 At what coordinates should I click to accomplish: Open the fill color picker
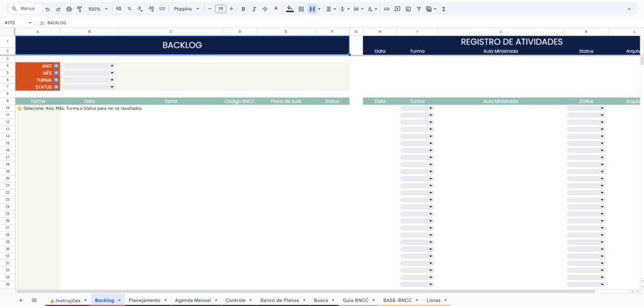(289, 9)
